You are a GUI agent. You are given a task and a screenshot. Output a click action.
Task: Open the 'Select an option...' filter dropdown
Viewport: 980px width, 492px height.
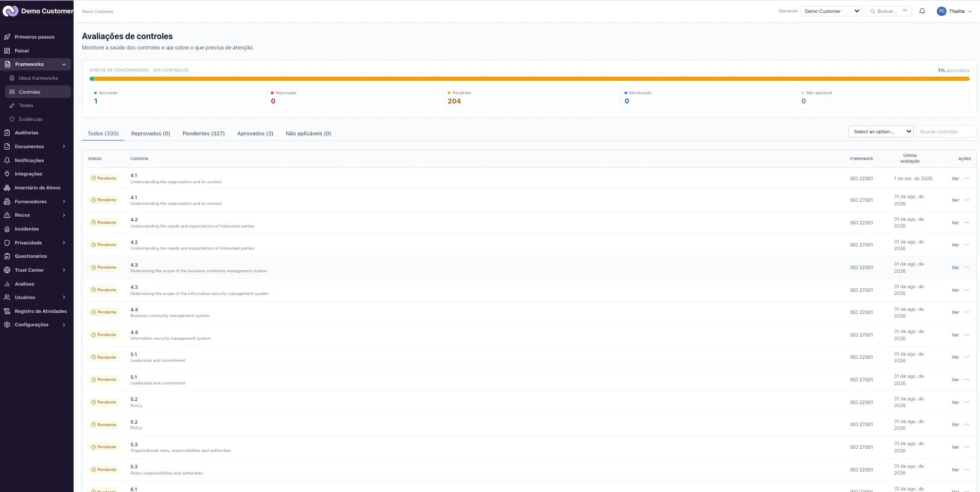[881, 132]
